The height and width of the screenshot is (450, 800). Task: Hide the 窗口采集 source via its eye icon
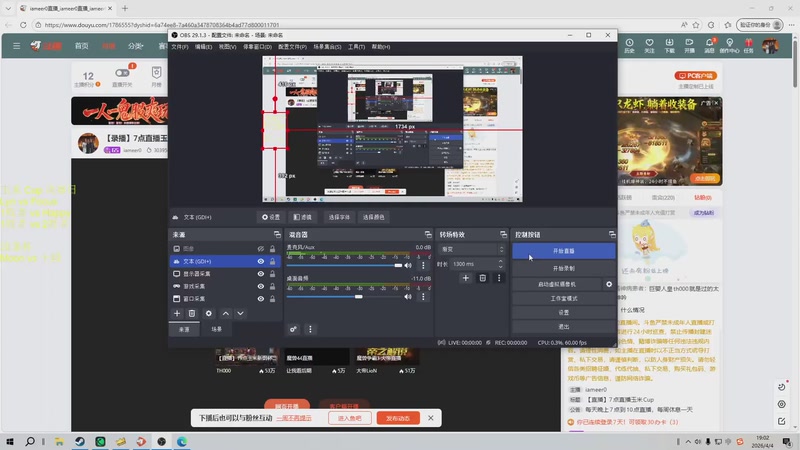261,299
